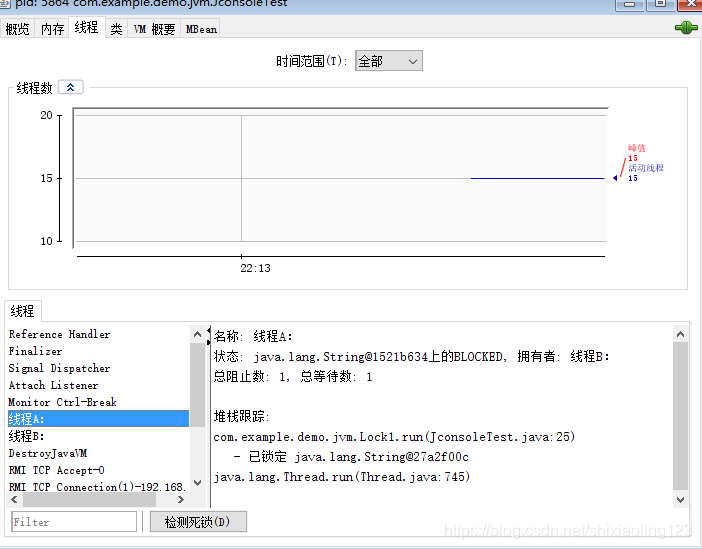The width and height of the screenshot is (702, 549).
Task: Click the 堆栈跟踪: heading
Action: point(241,416)
